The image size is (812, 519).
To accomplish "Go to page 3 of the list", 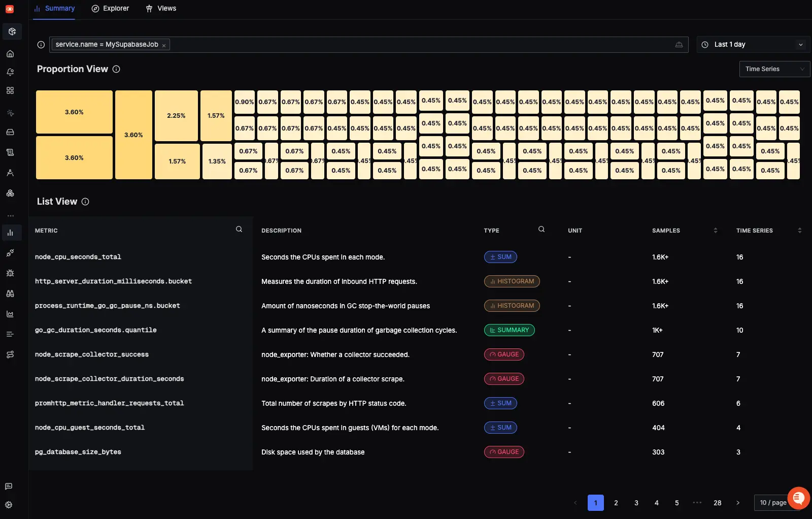I will point(636,503).
